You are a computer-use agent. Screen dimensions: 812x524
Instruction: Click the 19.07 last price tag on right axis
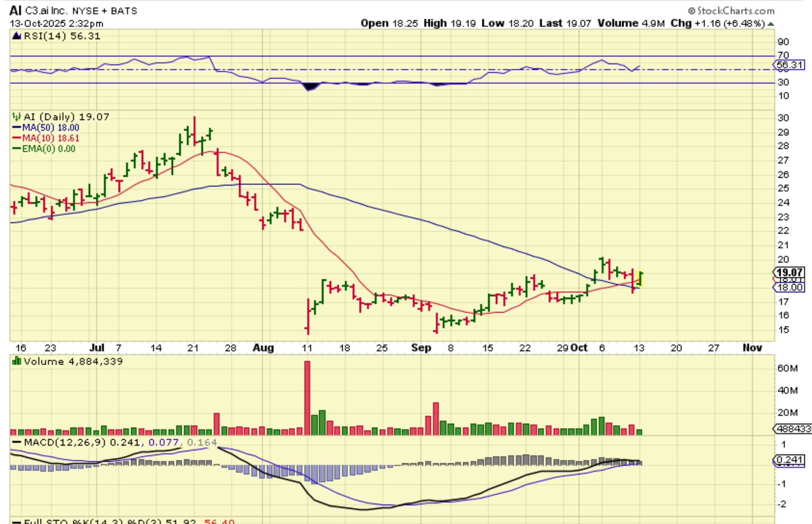pos(789,272)
